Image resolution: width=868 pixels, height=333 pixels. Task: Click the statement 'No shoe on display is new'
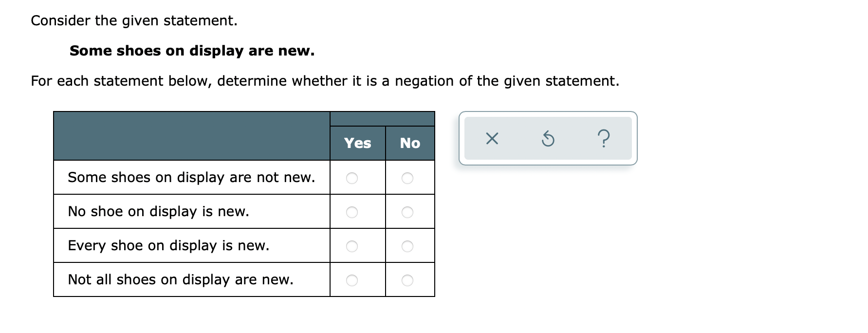(x=158, y=211)
